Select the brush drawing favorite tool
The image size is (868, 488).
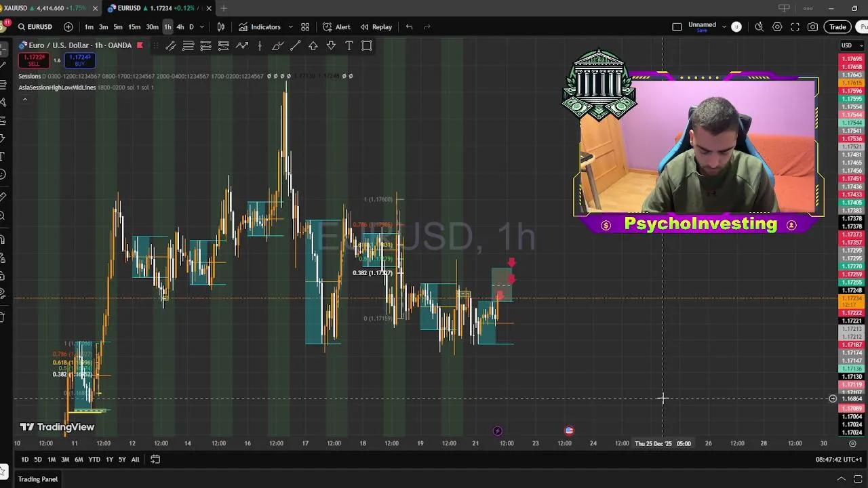(277, 46)
